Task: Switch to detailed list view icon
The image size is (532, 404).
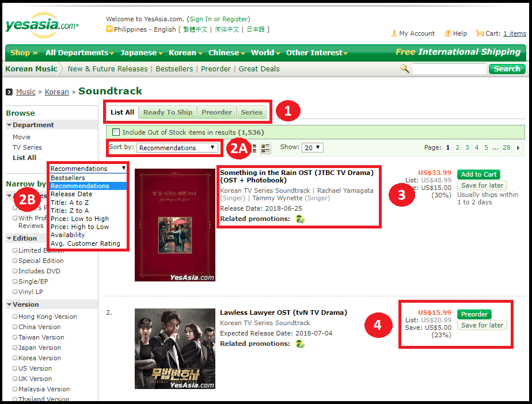Action: click(x=265, y=148)
